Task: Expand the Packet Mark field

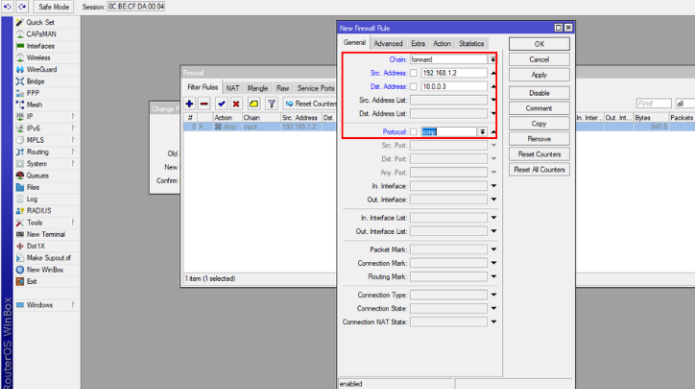Action: click(x=493, y=249)
